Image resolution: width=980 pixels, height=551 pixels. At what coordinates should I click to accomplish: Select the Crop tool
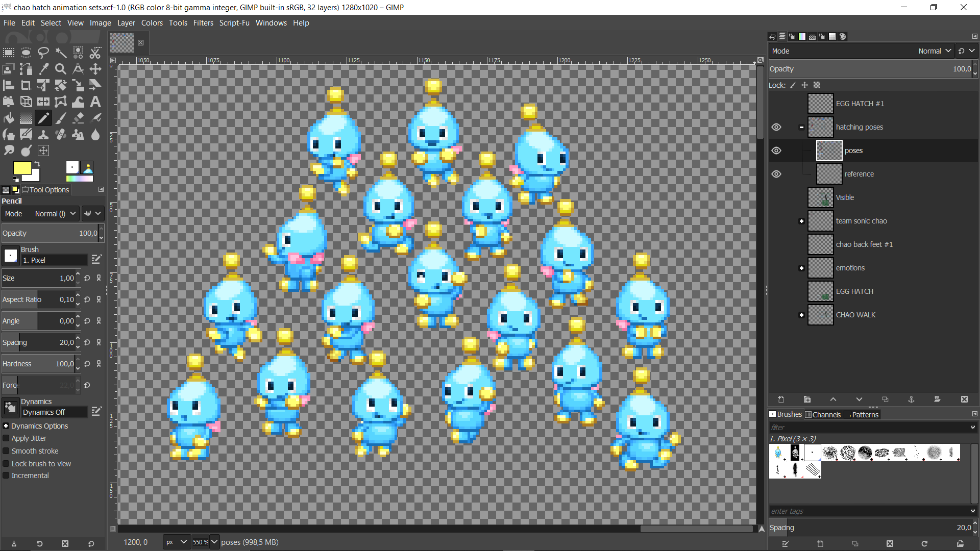[x=26, y=85]
